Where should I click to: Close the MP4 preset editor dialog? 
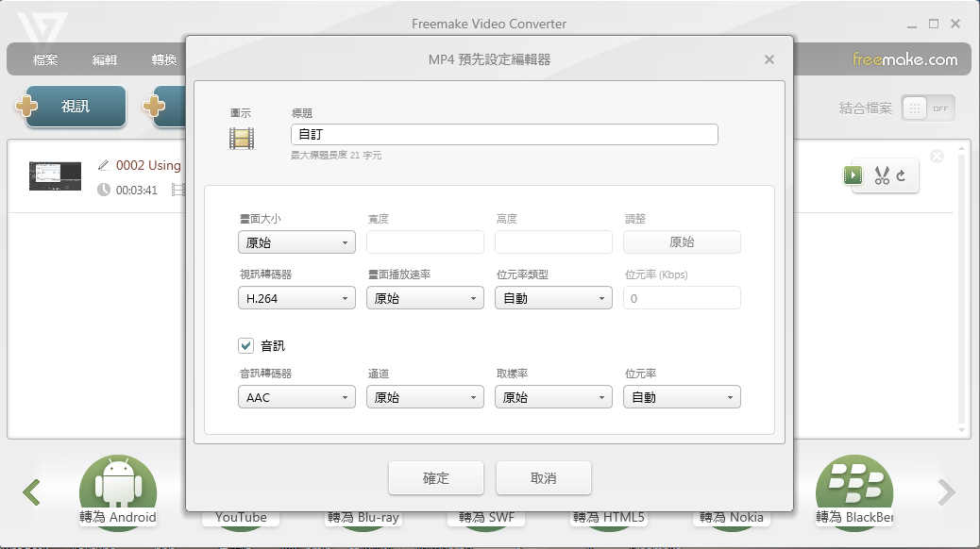769,59
